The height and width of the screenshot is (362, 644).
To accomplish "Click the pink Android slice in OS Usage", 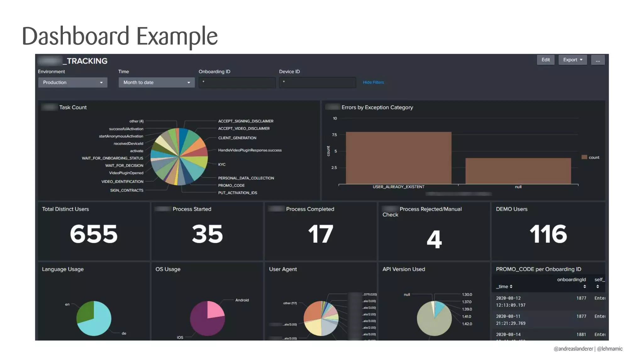I will click(215, 310).
